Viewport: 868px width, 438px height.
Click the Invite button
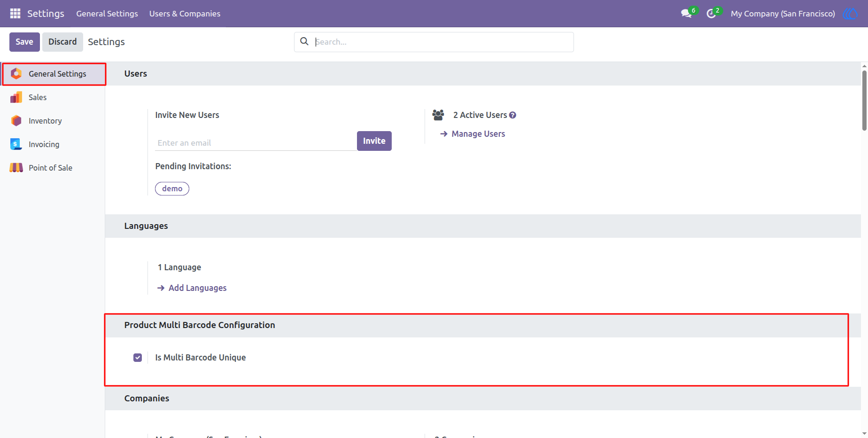pos(374,141)
